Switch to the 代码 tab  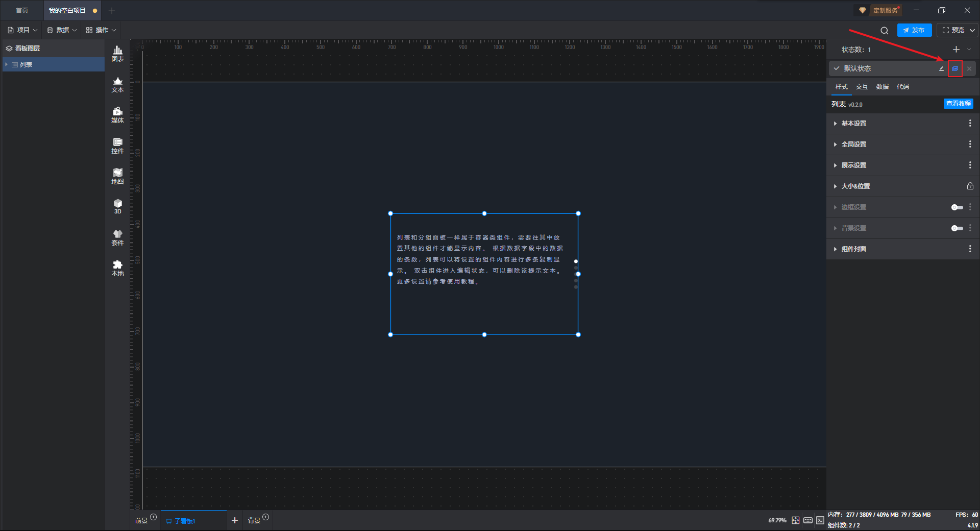(x=903, y=87)
